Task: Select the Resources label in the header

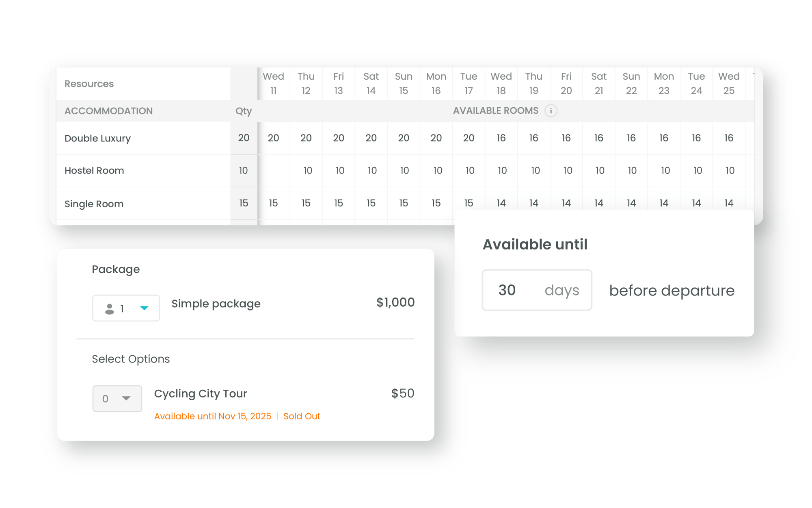Action: [x=89, y=84]
